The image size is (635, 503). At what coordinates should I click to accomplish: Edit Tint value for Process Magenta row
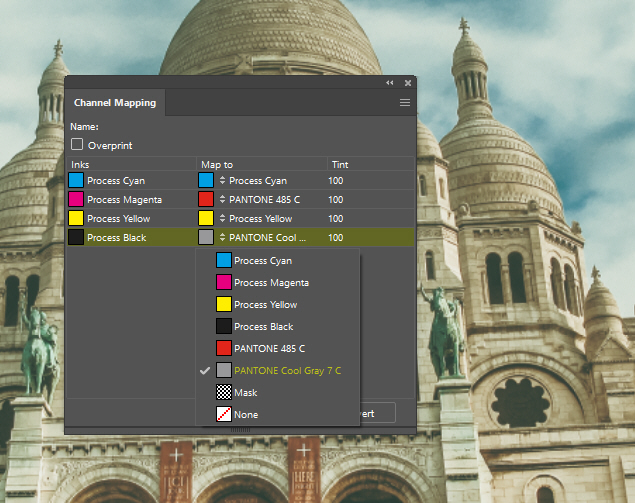(336, 199)
